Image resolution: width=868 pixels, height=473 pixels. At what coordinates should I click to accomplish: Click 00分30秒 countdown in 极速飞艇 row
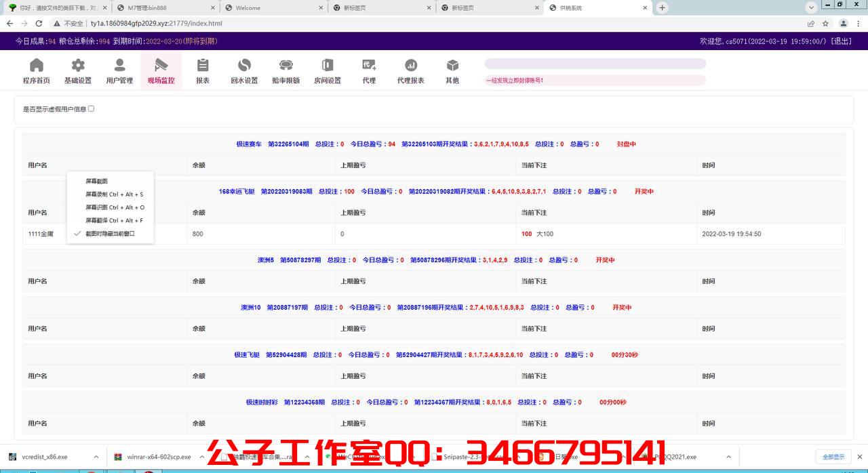tap(624, 355)
